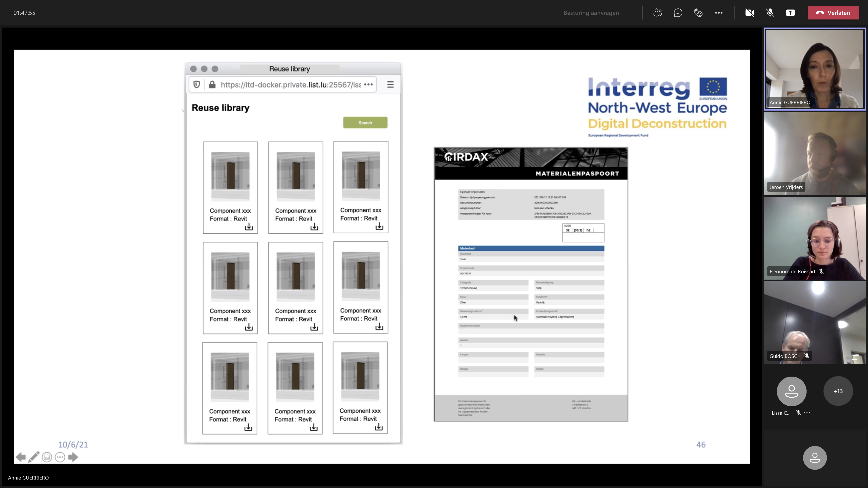Unmute the microphone
Screen dimensions: 868x488
770,13
